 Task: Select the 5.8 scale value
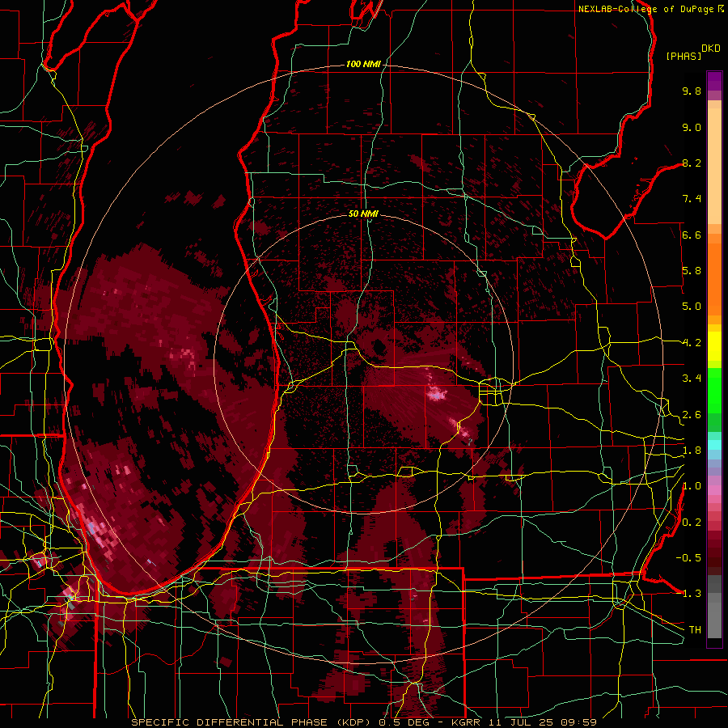pyautogui.click(x=692, y=271)
